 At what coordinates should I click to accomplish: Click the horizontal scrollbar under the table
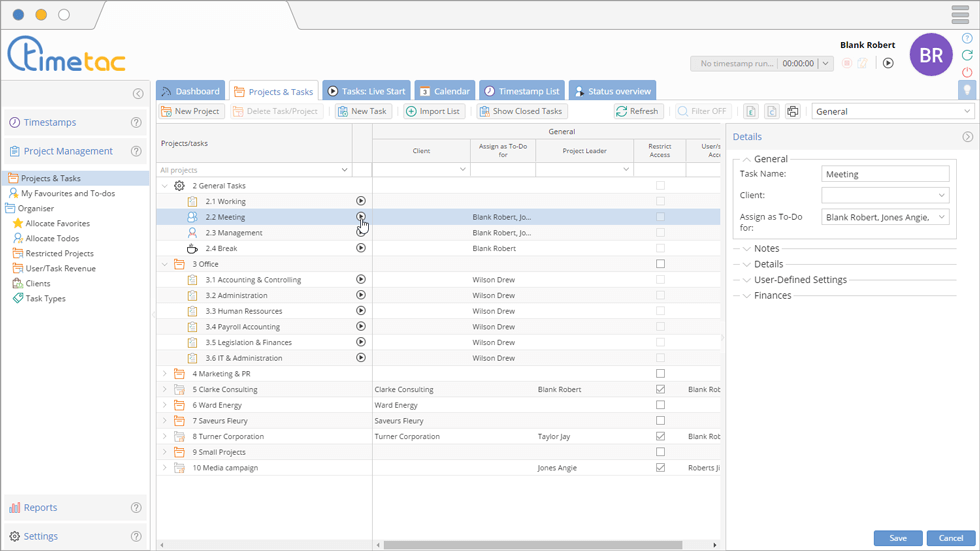tap(532, 545)
